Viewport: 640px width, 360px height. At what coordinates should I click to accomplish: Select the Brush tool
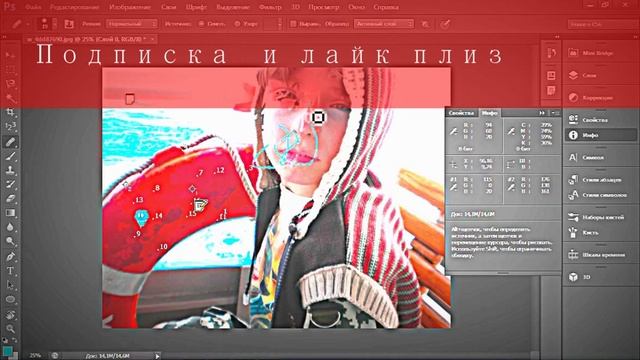(x=10, y=156)
